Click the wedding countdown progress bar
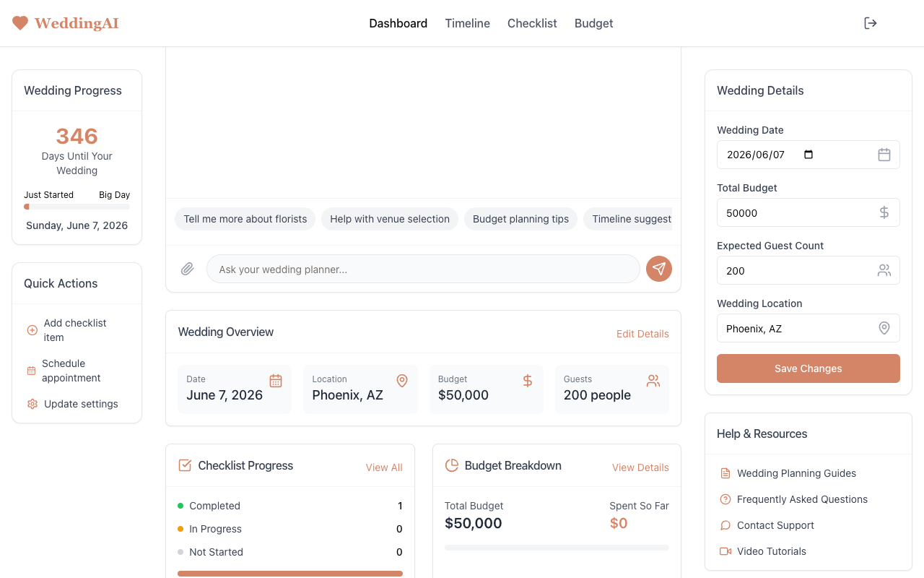The width and height of the screenshot is (924, 578). pos(77,206)
